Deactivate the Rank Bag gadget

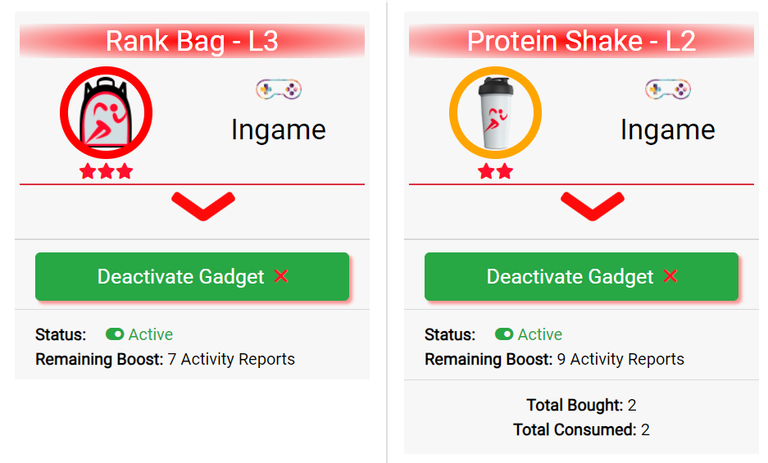point(192,276)
